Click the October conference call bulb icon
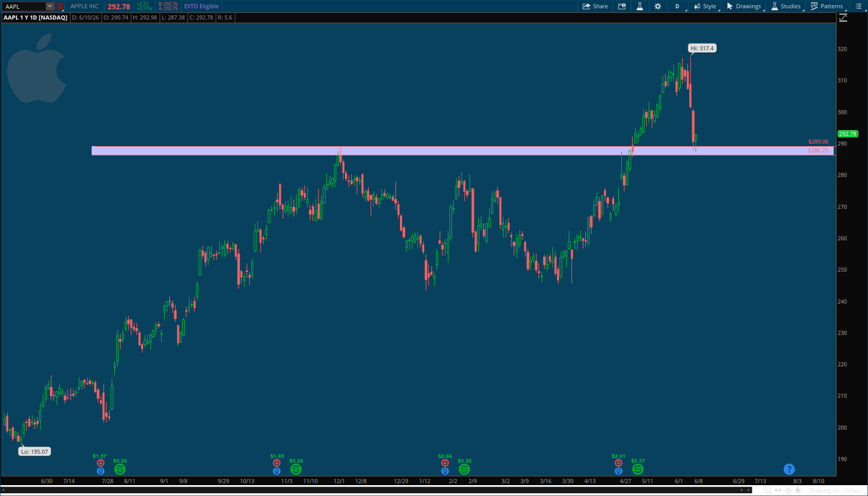The image size is (868, 496). 277,471
